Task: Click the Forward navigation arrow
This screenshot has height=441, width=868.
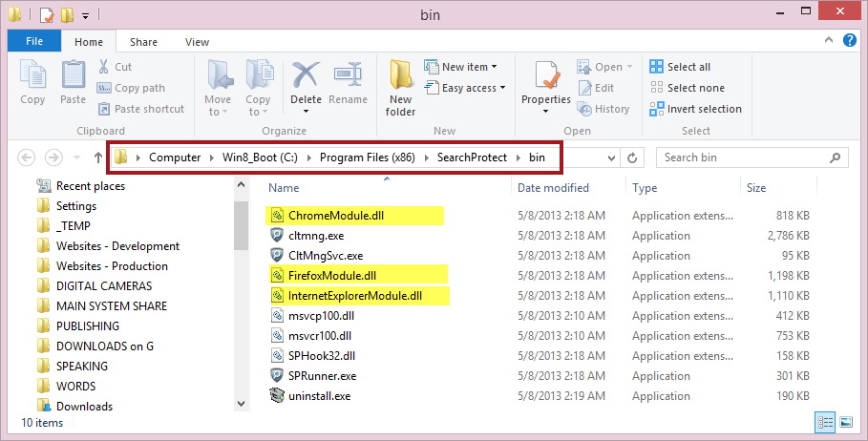Action: pos(53,157)
